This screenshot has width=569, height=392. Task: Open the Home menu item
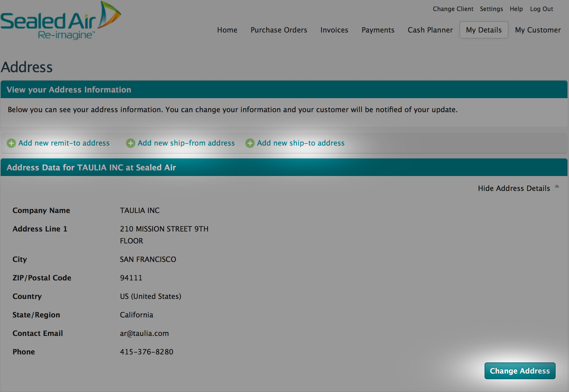point(227,30)
